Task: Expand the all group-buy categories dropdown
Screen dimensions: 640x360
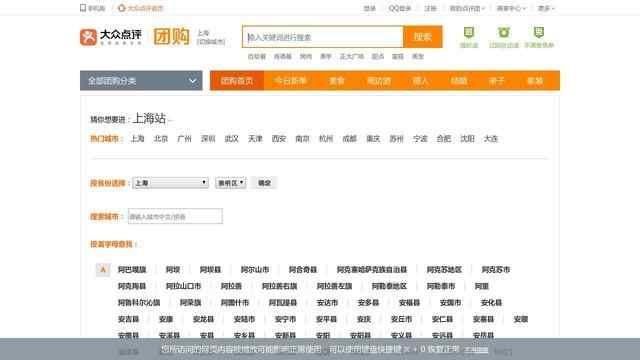Action: pyautogui.click(x=141, y=81)
